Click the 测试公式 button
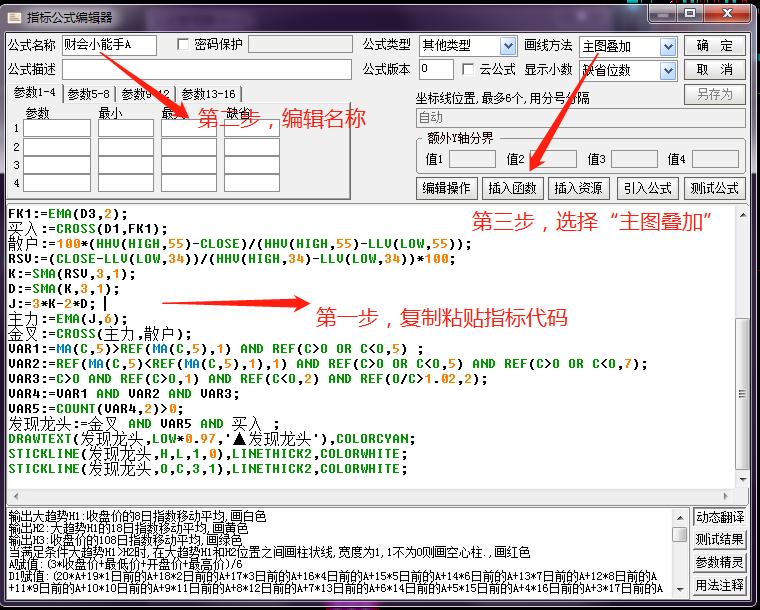The height and width of the screenshot is (610, 760). click(714, 188)
